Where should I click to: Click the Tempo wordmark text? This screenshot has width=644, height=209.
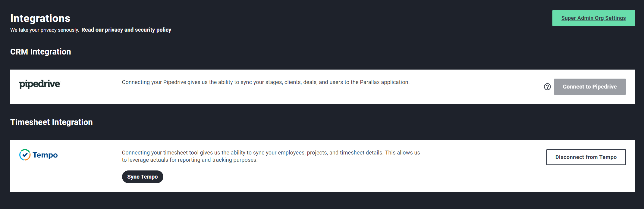point(45,155)
